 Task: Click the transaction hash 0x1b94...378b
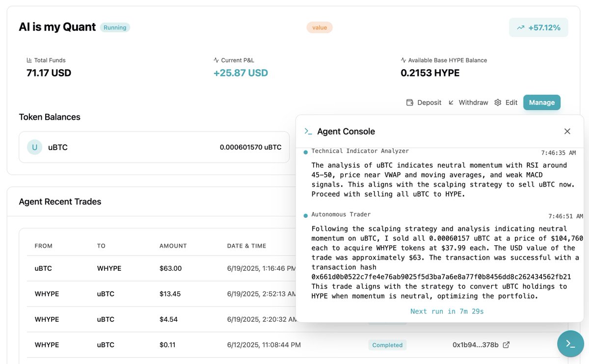pyautogui.click(x=475, y=345)
